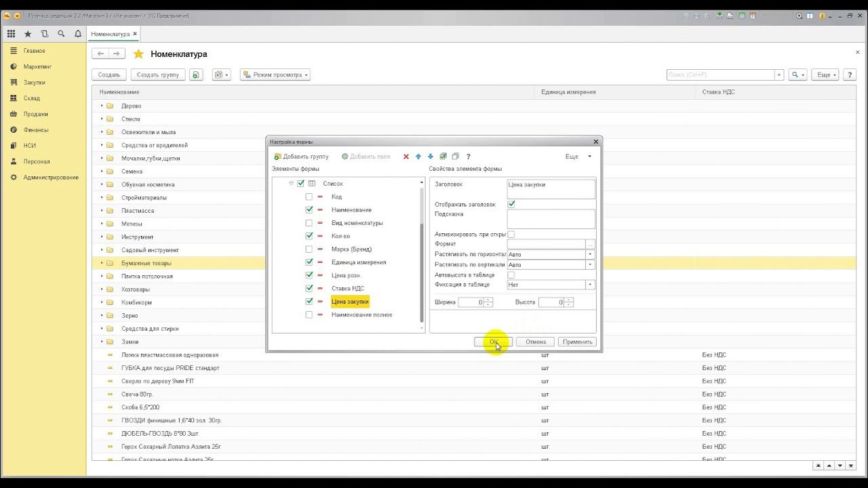
Task: Click the zoom magnifier icon in title bar
Action: (x=800, y=16)
